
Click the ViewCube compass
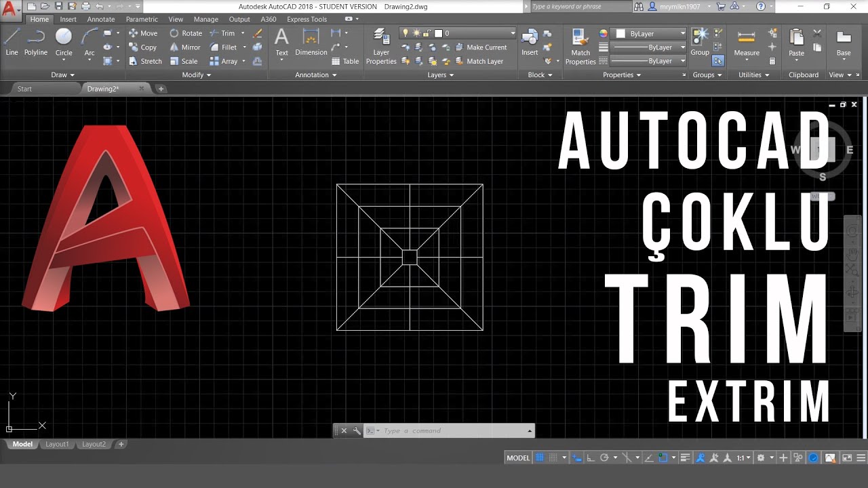click(822, 151)
